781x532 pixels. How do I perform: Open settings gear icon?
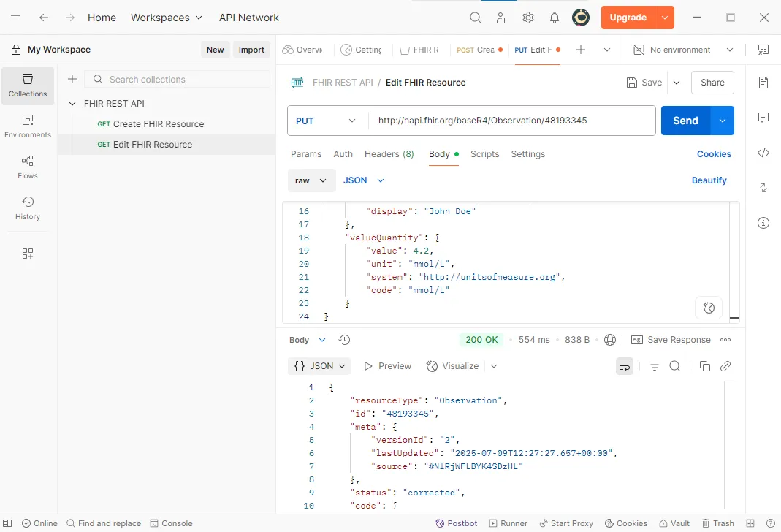tap(528, 18)
